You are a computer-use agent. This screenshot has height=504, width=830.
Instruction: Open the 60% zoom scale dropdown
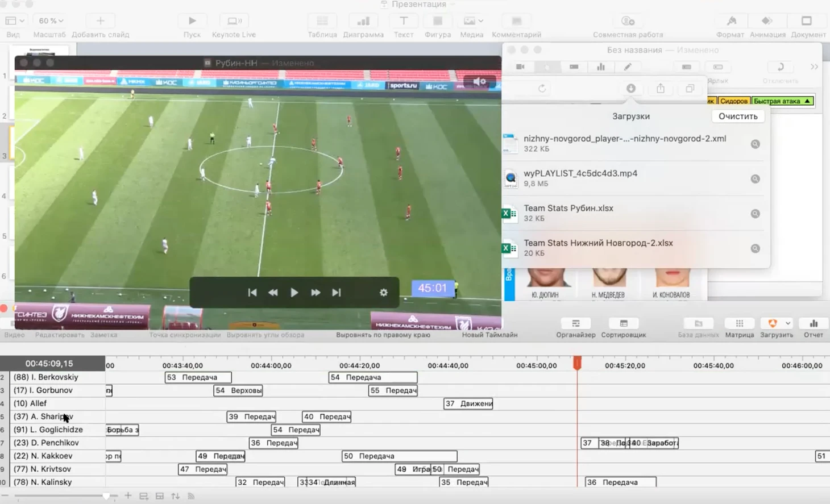pyautogui.click(x=51, y=21)
